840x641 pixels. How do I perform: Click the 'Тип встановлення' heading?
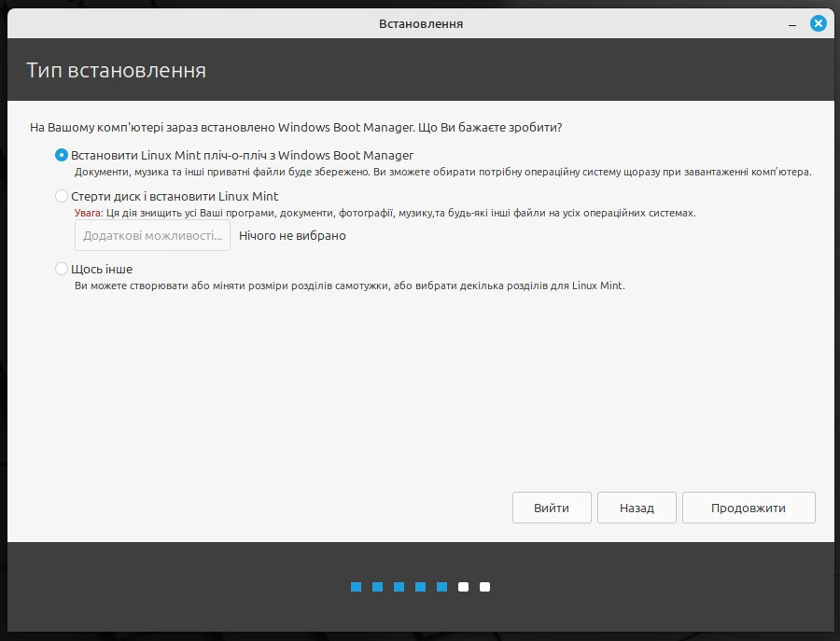coord(117,70)
